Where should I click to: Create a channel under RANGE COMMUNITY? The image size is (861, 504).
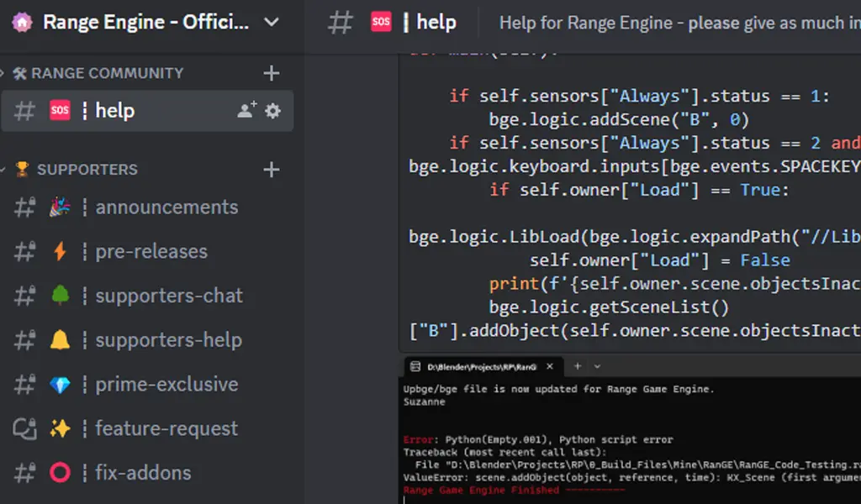click(271, 73)
